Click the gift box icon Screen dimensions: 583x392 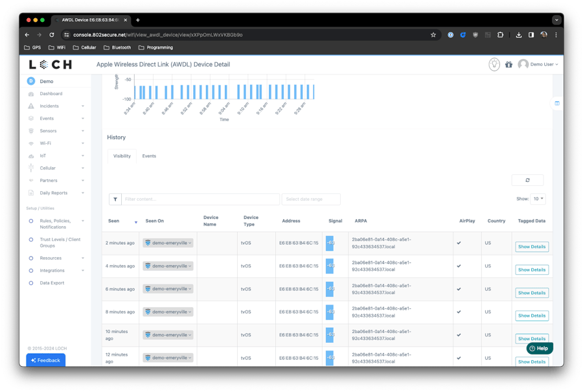pyautogui.click(x=509, y=65)
